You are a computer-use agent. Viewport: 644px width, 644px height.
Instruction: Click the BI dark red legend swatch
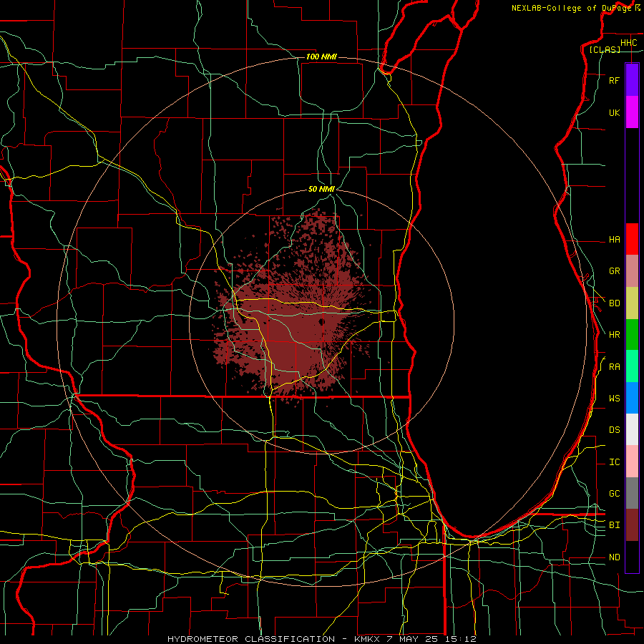(x=632, y=525)
